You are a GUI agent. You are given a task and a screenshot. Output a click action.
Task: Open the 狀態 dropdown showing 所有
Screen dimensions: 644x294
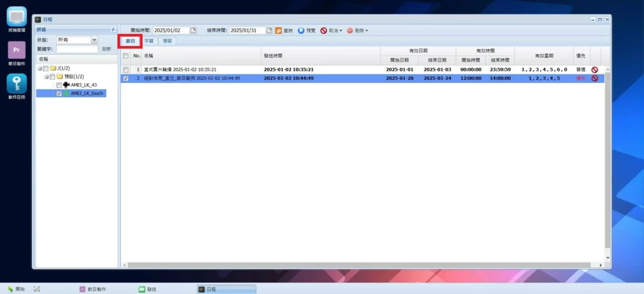(x=94, y=40)
